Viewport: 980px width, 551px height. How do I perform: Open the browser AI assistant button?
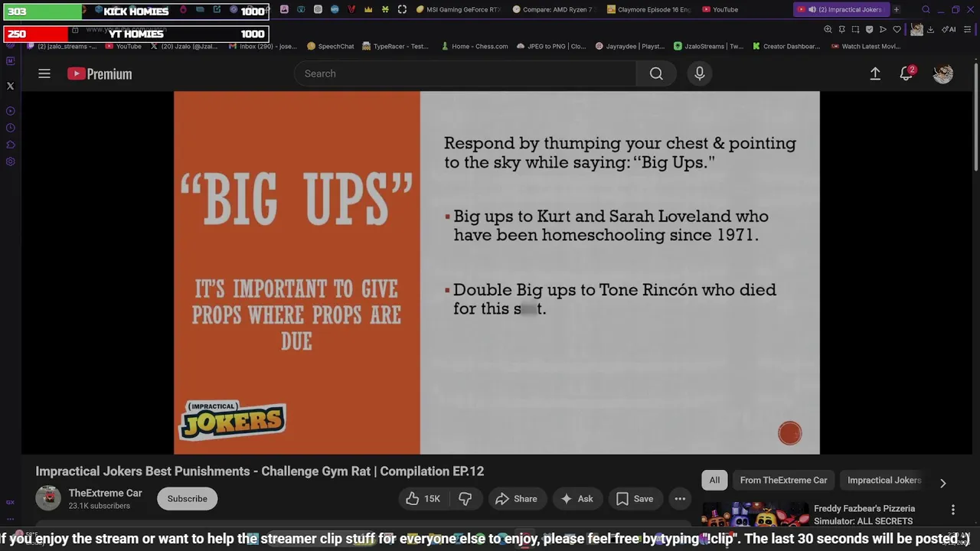[949, 30]
